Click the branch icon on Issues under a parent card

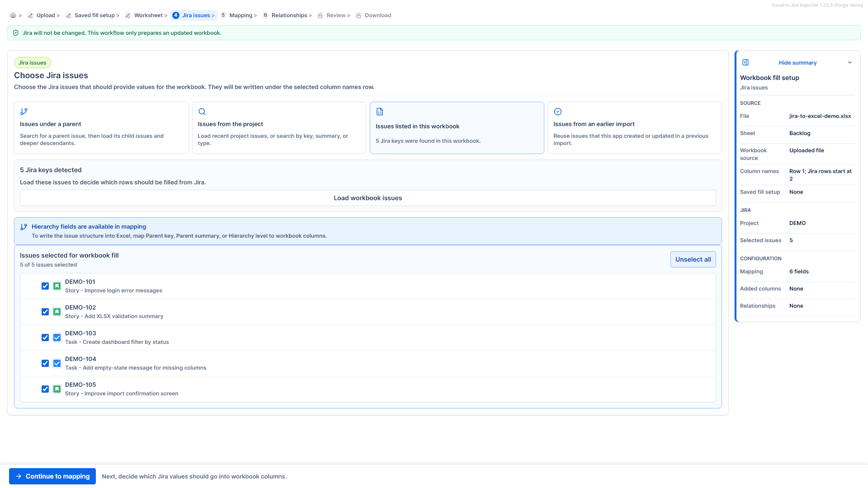tap(24, 112)
